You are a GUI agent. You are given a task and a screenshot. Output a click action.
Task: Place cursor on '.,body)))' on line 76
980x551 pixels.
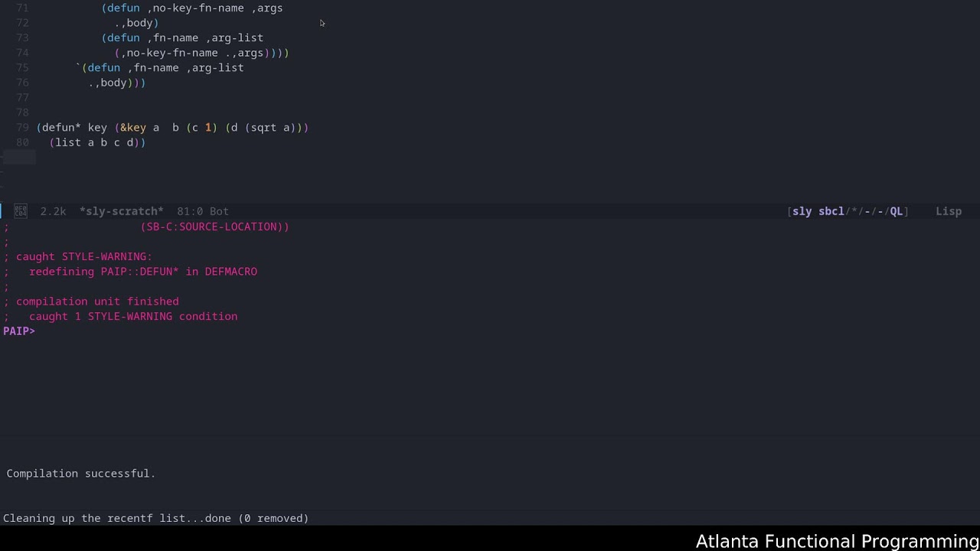point(117,83)
